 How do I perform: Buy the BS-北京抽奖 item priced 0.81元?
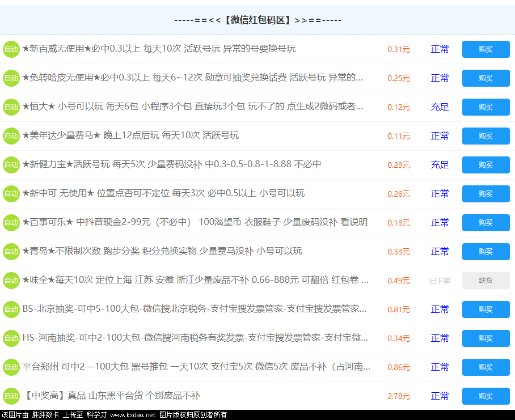pos(486,309)
